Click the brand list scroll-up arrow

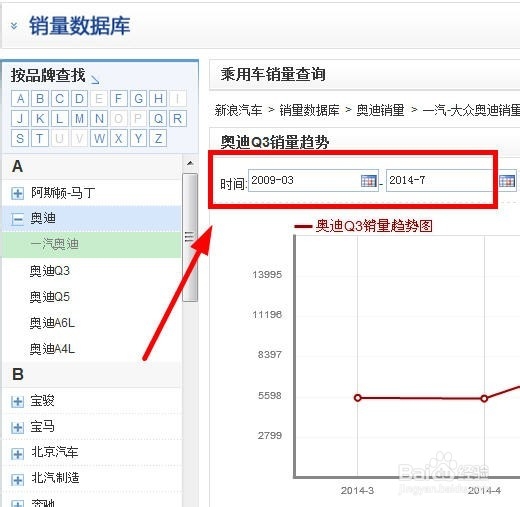coord(190,163)
